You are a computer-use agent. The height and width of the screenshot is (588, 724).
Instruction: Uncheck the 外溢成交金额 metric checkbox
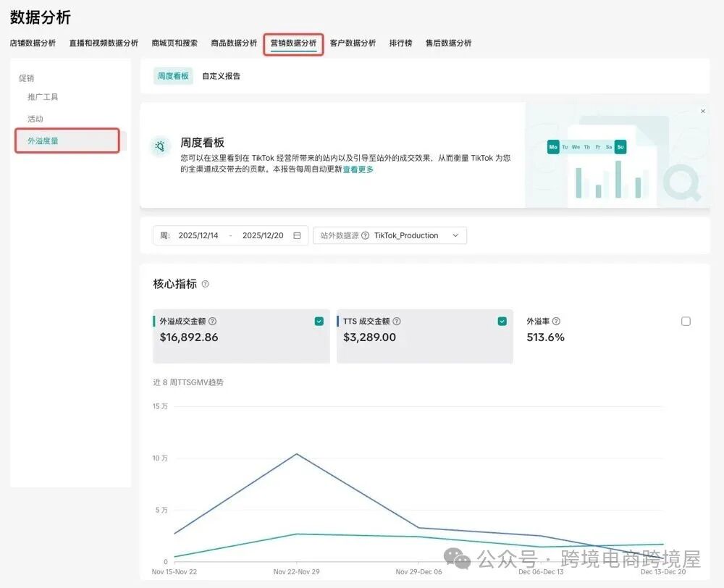coord(319,322)
